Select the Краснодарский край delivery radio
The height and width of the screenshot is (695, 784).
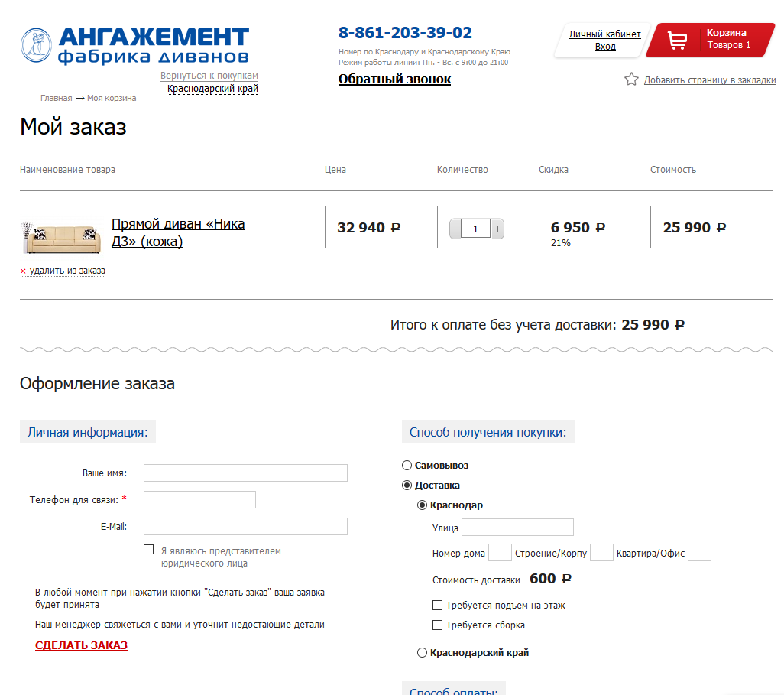[422, 652]
